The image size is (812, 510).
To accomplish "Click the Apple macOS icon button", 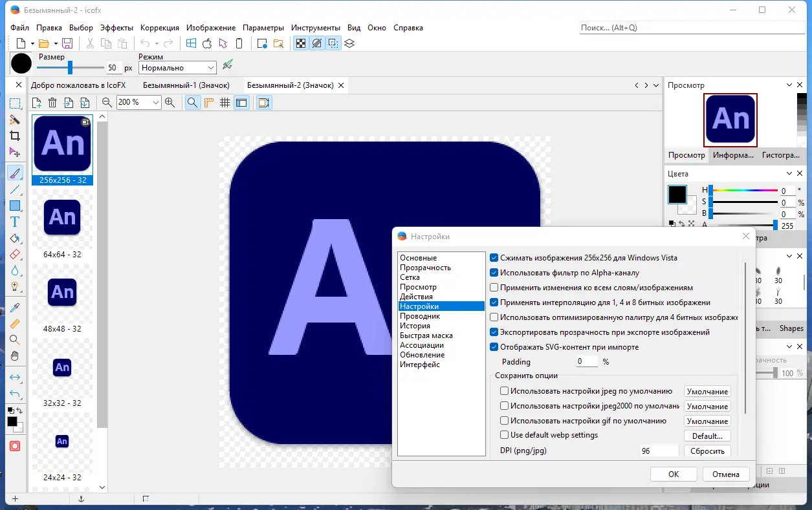I will [207, 43].
